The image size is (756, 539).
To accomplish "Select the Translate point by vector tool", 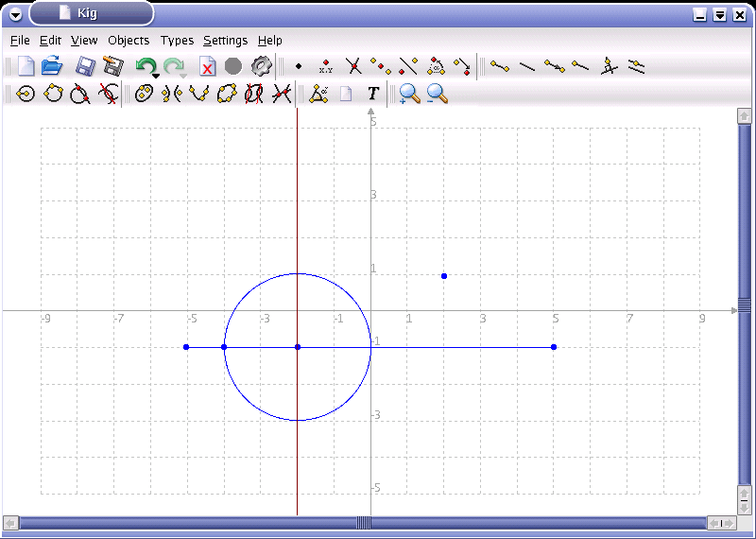I will tap(462, 66).
